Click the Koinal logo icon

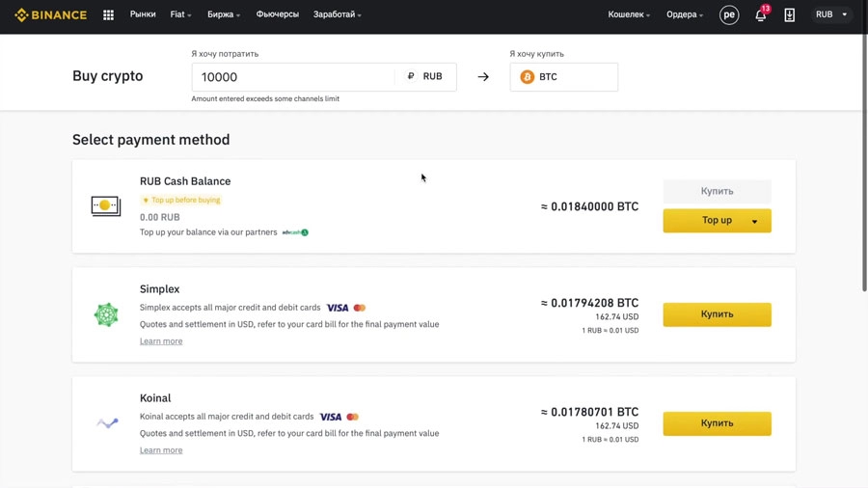click(x=107, y=423)
